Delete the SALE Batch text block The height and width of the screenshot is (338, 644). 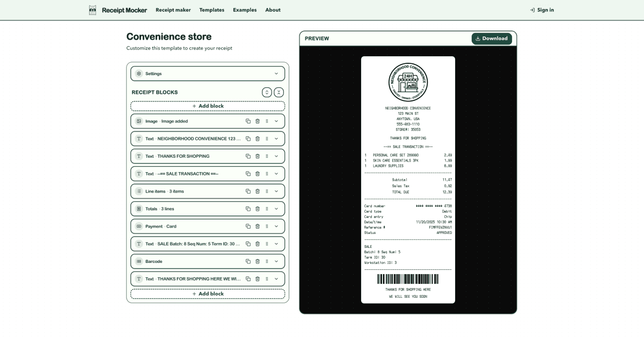point(258,244)
